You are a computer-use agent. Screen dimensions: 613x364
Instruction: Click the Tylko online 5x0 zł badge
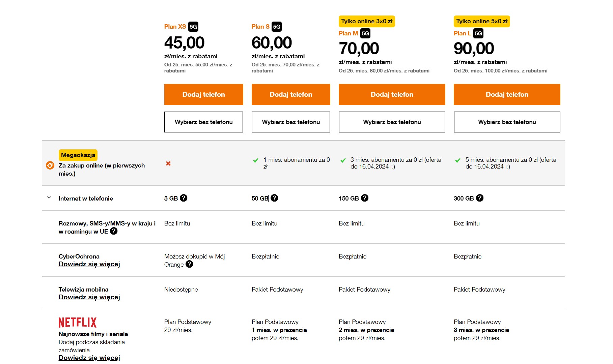click(482, 21)
